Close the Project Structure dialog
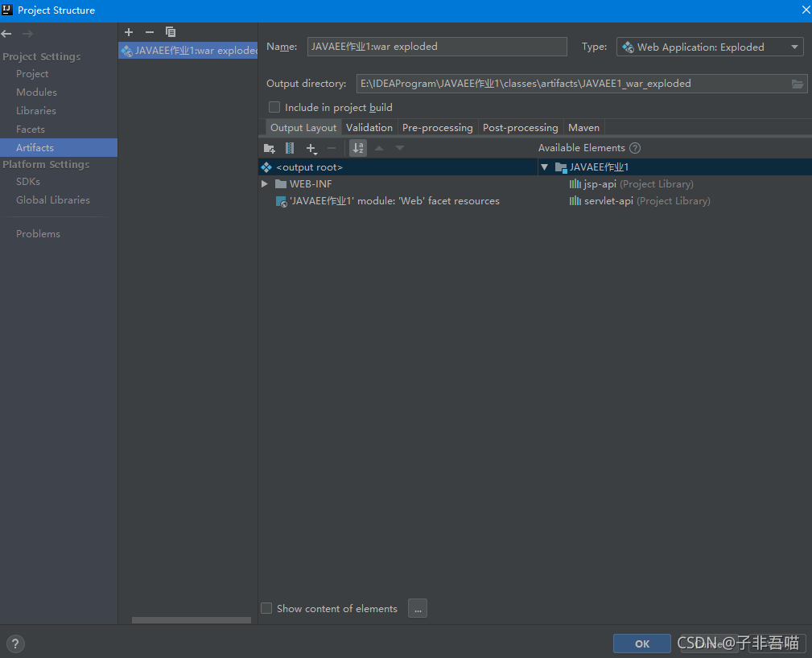Viewport: 812px width, 658px height. coord(806,10)
